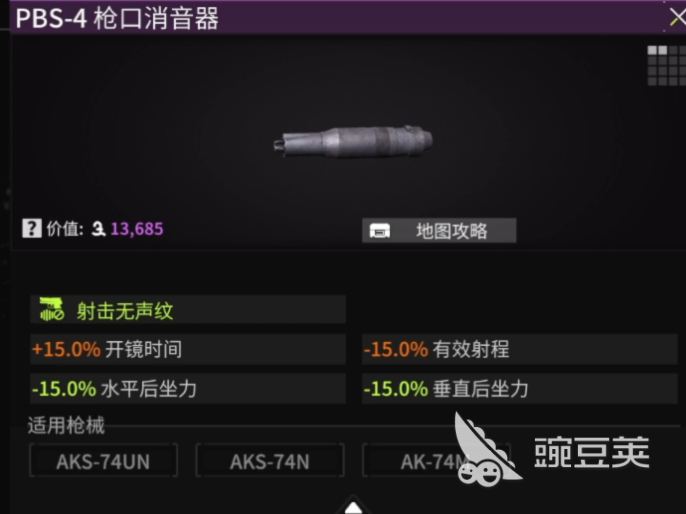686x514 pixels.
Task: Click the -15.0% 水平后坐力 stat
Action: (x=188, y=388)
